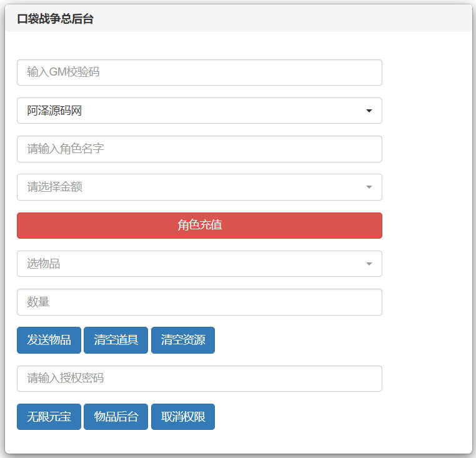Viewport: 476px width, 458px height.
Task: Focus the 请输入授权密码 password field
Action: 199,379
